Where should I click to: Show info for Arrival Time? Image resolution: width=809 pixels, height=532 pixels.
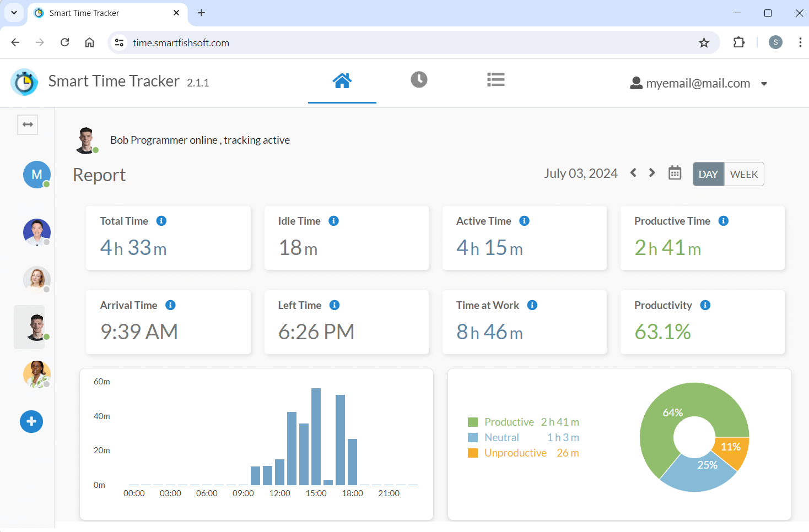coord(171,305)
